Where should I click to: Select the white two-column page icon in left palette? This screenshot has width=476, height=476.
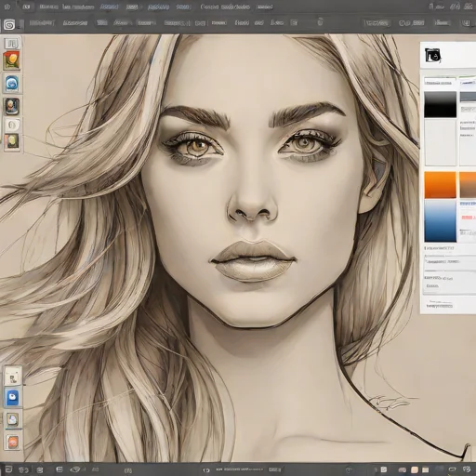pos(12,44)
